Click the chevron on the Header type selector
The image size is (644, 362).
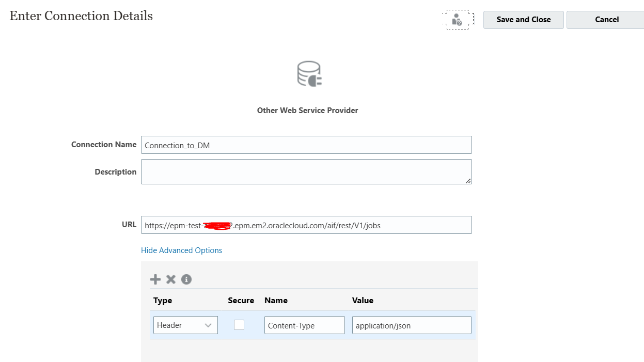209,325
